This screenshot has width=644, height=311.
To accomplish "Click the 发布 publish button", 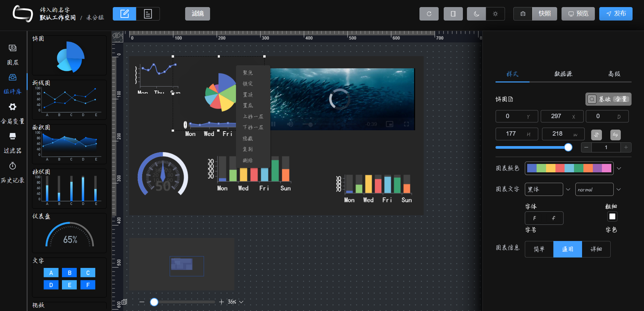I will (616, 14).
